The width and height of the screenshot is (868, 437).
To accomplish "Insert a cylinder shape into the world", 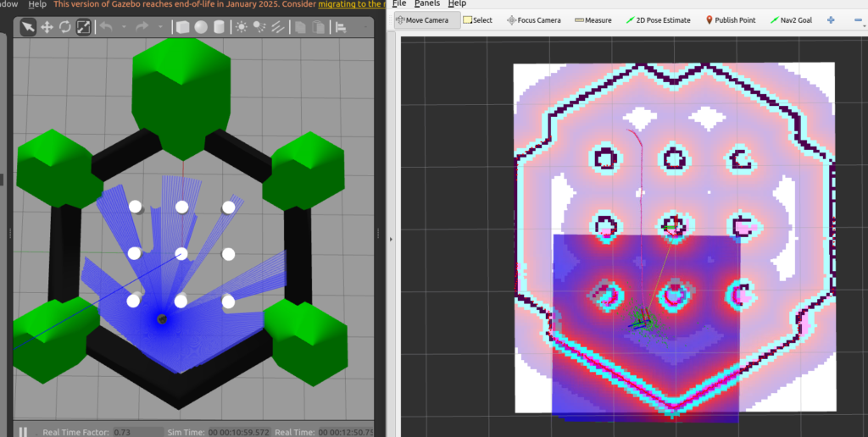I will coord(220,27).
